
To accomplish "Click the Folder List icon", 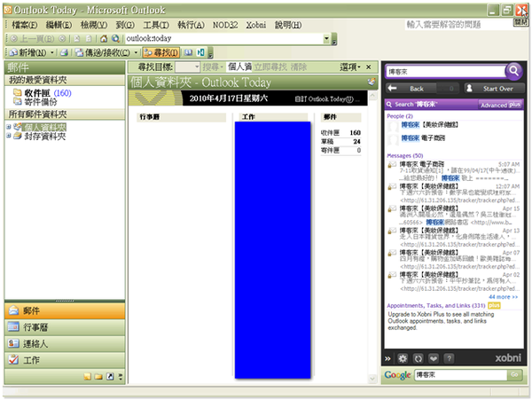I will [x=98, y=377].
